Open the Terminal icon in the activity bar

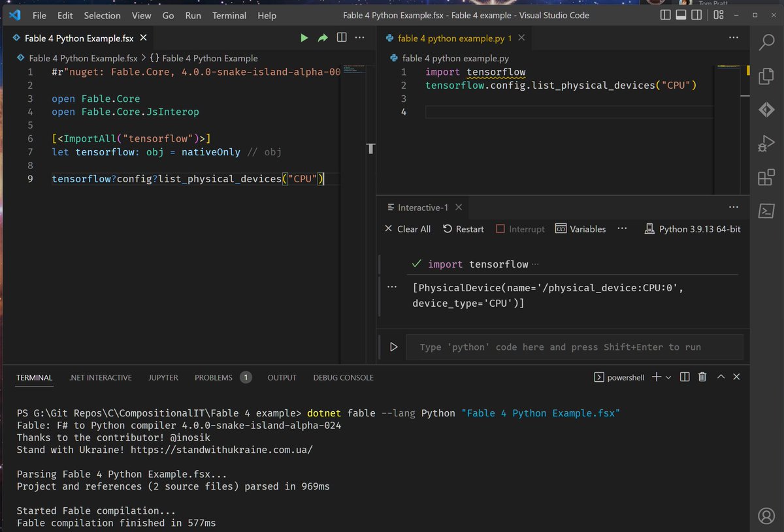766,210
